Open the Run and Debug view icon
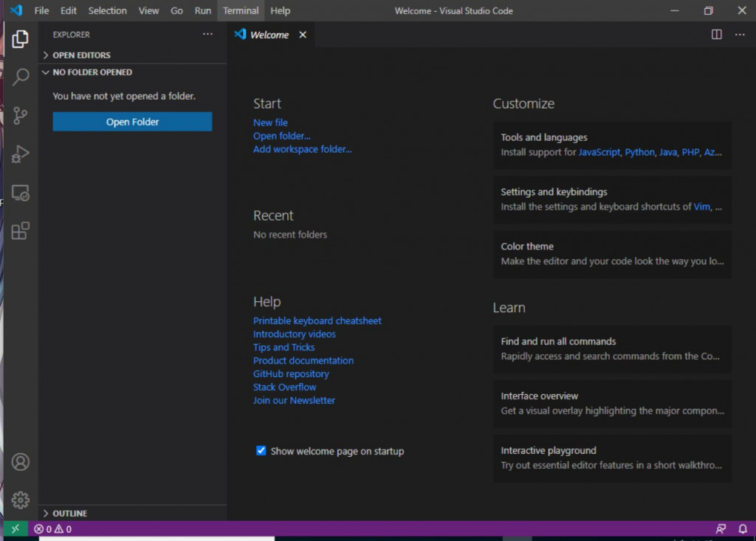 (x=20, y=154)
